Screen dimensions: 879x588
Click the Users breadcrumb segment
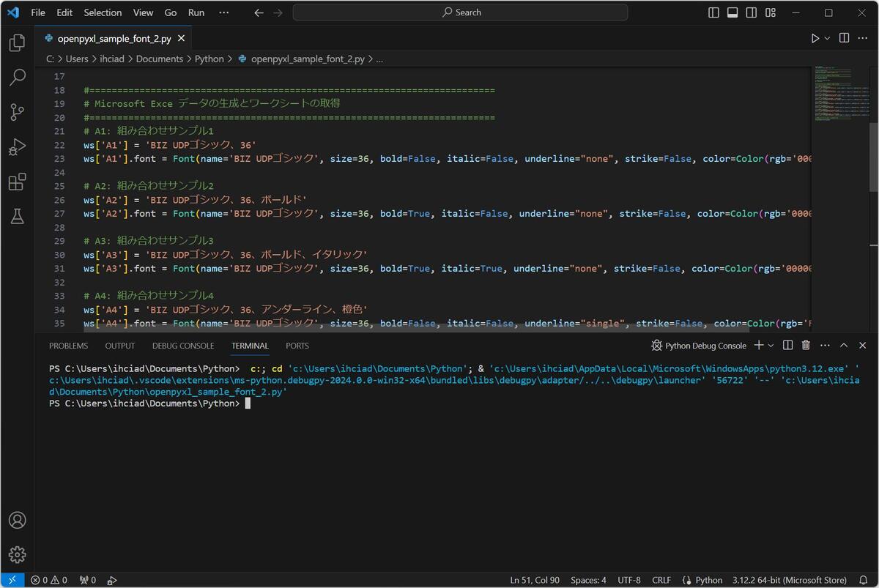click(x=77, y=59)
